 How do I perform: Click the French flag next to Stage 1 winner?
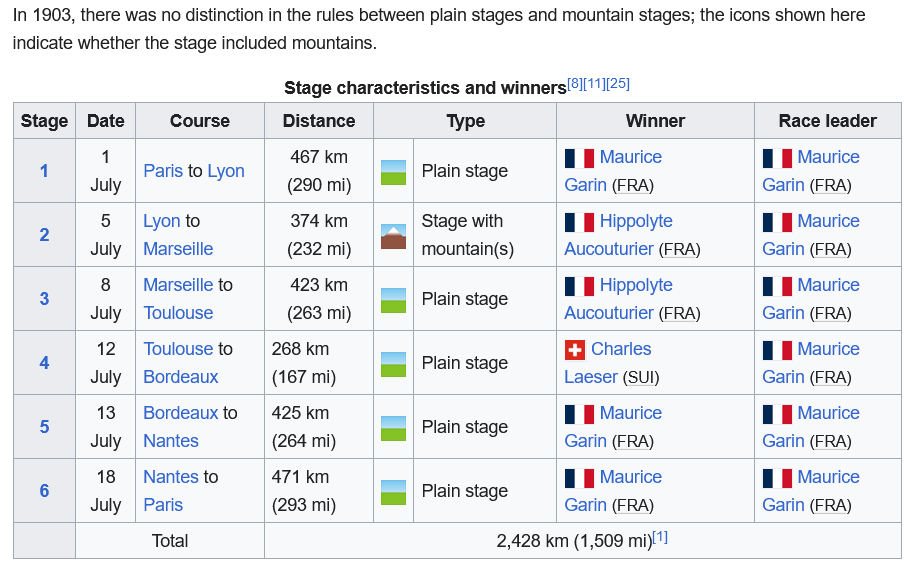579,157
